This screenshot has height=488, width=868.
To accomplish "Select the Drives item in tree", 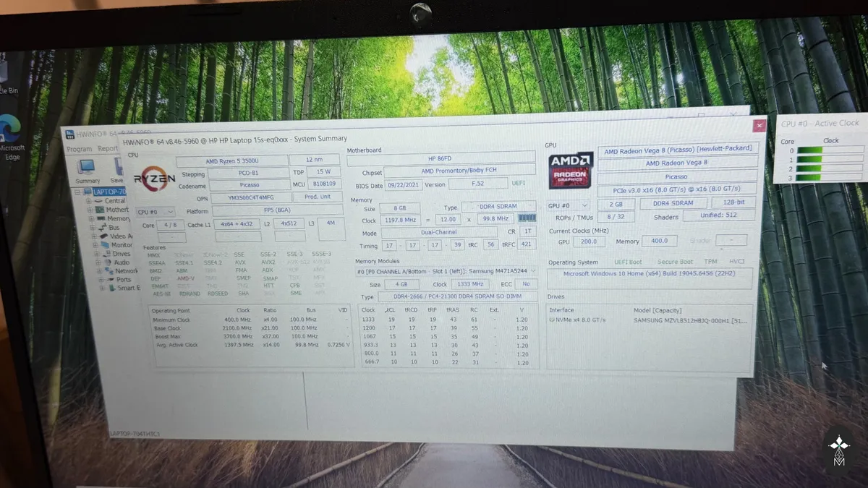I will pos(122,254).
